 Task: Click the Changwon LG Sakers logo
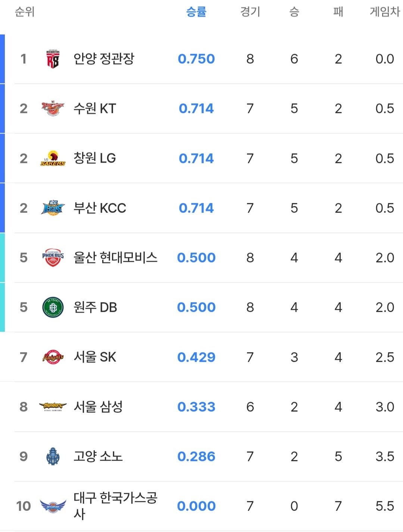coord(53,159)
